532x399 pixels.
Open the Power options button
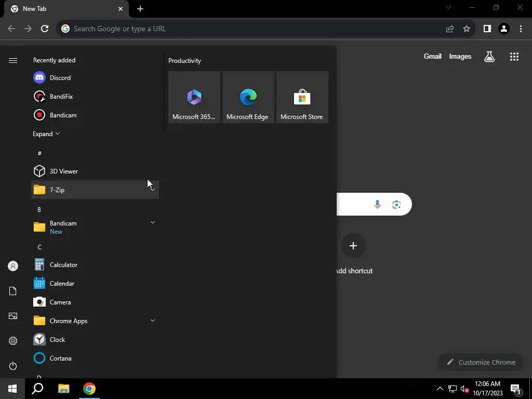pyautogui.click(x=13, y=366)
